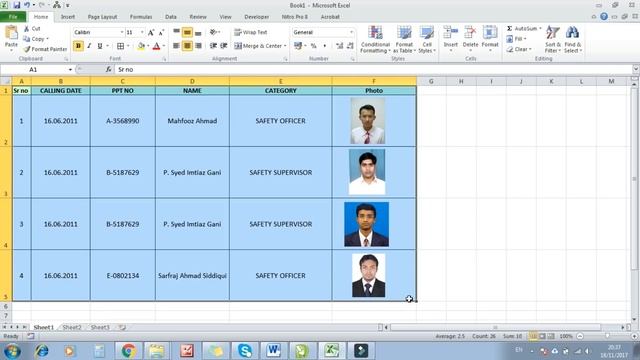Screen dimensions: 640x360
Task: Switch to Page Layout tab
Action: (x=102, y=17)
